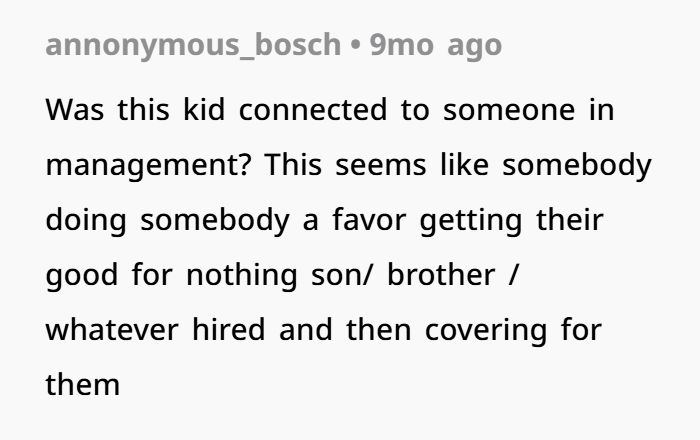This screenshot has height=440, width=700.
Task: Click the word "kid" in the comment
Action: pyautogui.click(x=204, y=110)
